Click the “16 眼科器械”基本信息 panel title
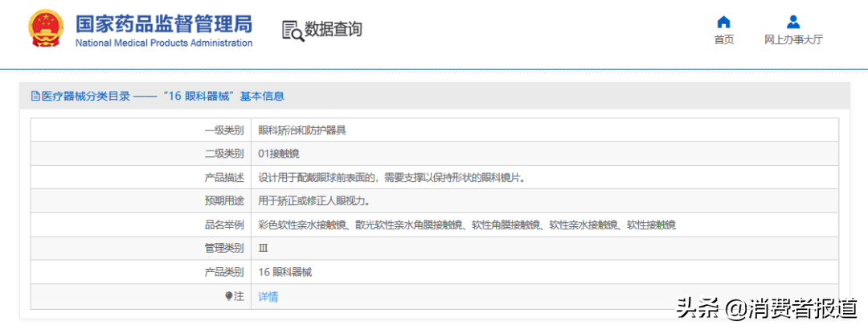This screenshot has width=868, height=330. tap(223, 96)
